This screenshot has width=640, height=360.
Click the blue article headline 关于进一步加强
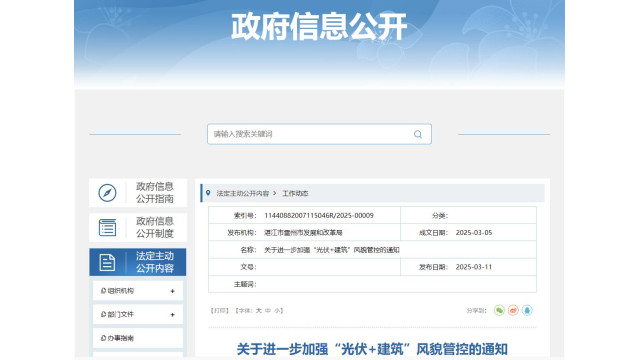372,349
